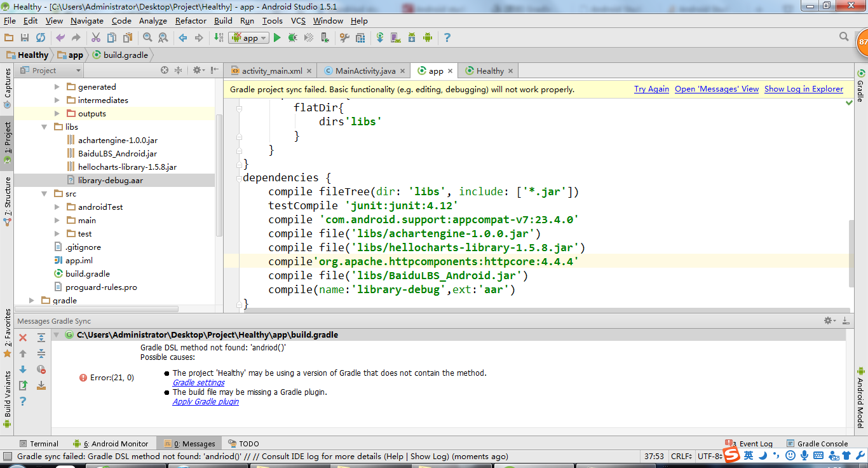Screen dimensions: 868x468
Task: Click the Export to text file icon
Action: coord(23,385)
